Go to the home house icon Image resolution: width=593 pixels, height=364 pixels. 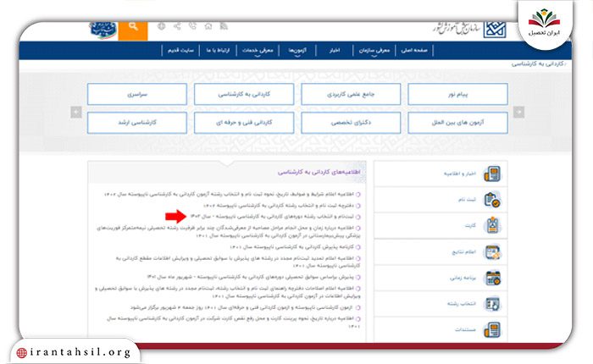(208, 26)
